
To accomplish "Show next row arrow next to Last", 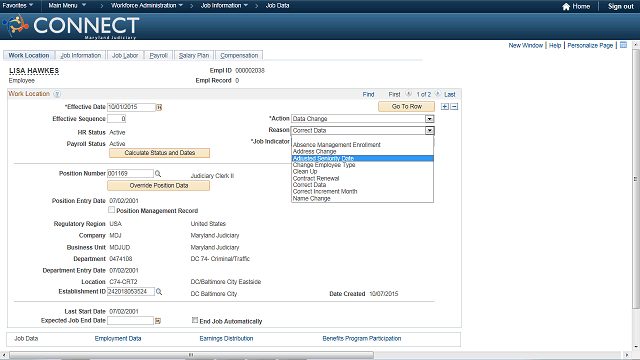I will (x=438, y=94).
